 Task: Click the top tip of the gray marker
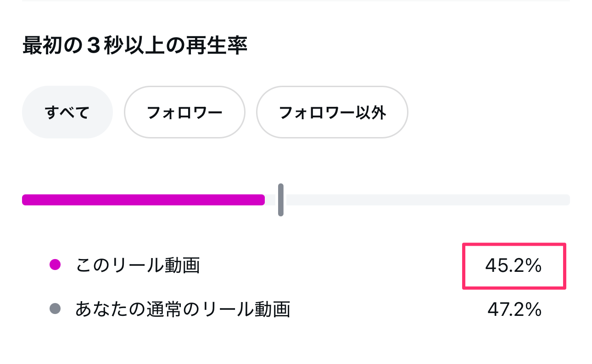pyautogui.click(x=280, y=186)
